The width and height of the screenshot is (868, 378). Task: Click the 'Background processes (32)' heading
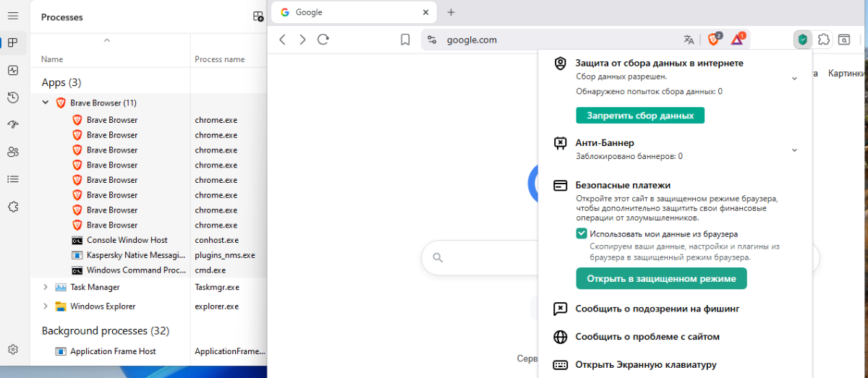[106, 331]
